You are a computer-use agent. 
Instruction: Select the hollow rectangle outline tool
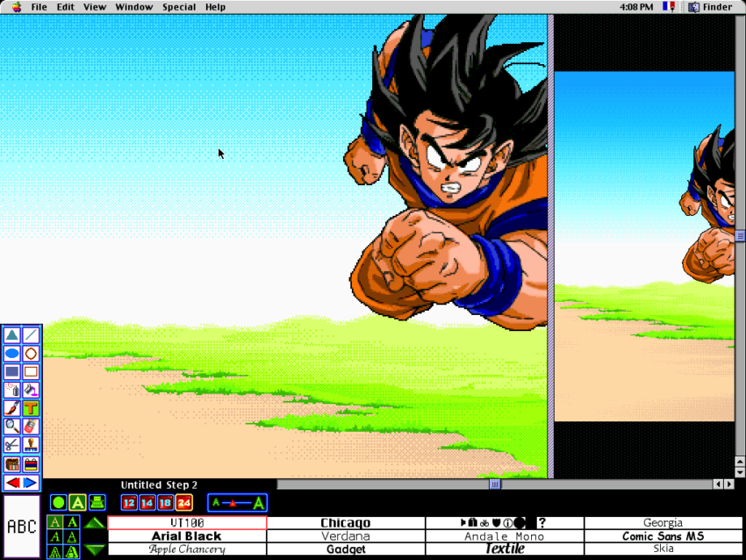31,371
